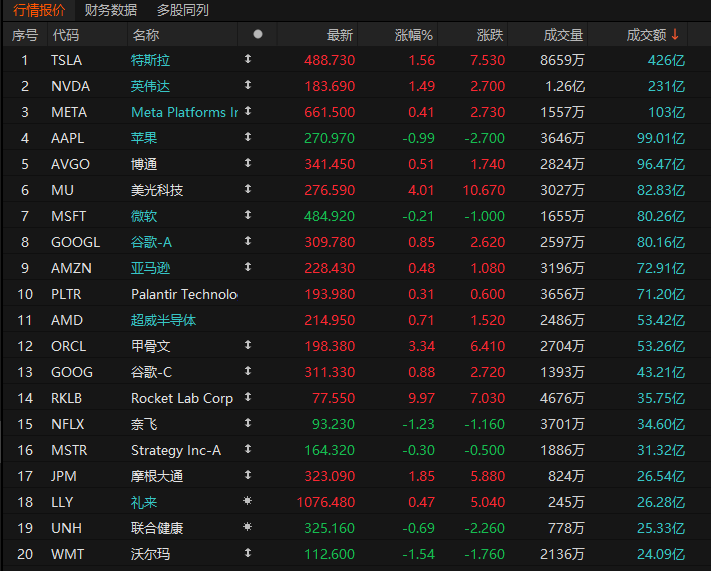Screen dimensions: 711x571
Task: Open the 财务数据 tab
Action: 111,10
